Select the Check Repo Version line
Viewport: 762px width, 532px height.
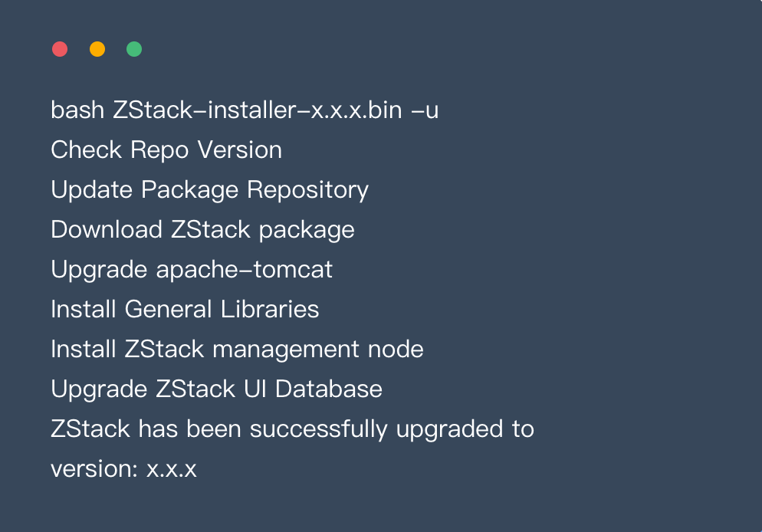point(166,150)
